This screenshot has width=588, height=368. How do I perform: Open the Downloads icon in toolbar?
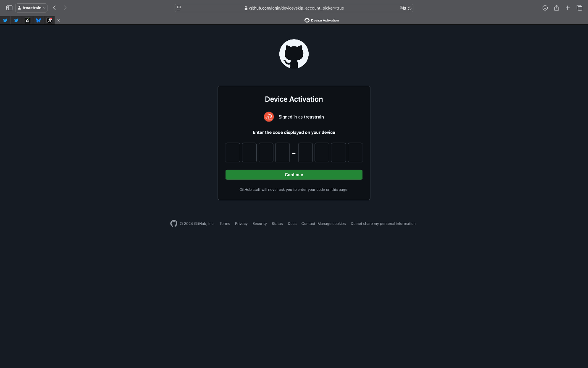coord(545,8)
